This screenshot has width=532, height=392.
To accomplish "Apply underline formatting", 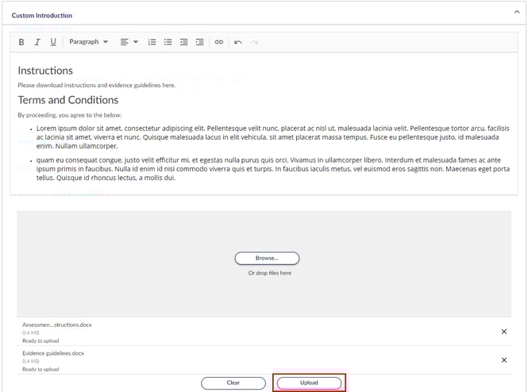I will [53, 42].
